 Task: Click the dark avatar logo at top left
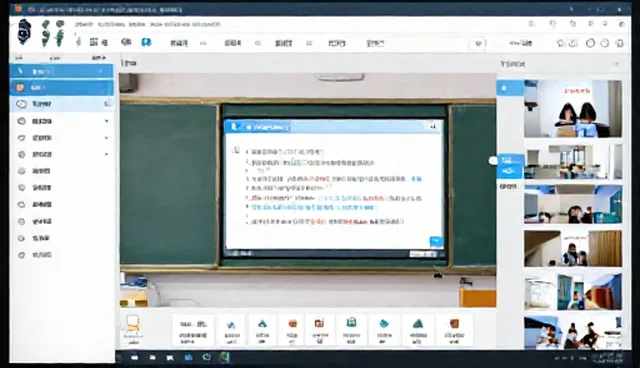(24, 31)
